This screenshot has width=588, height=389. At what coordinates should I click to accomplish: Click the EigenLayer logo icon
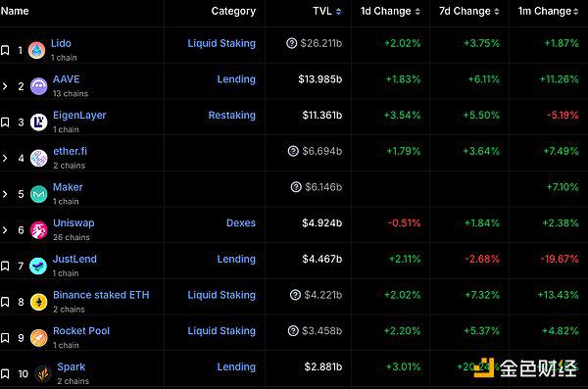point(38,122)
